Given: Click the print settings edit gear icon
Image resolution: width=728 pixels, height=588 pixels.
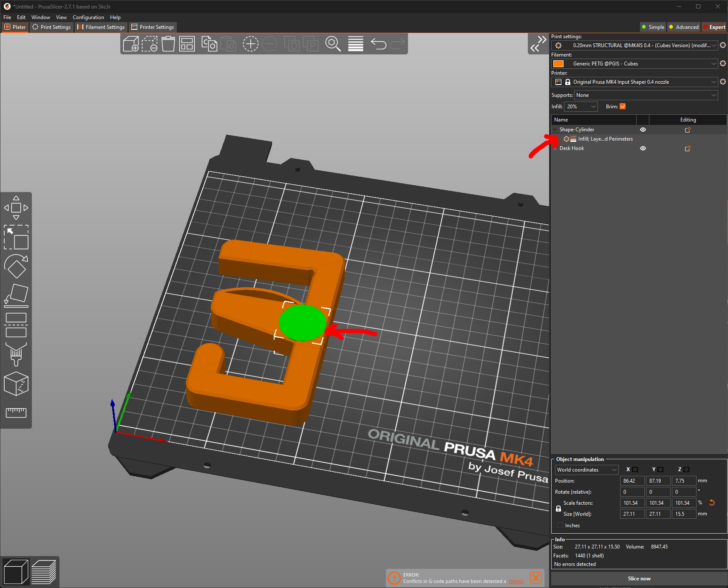Looking at the screenshot, I should [723, 45].
